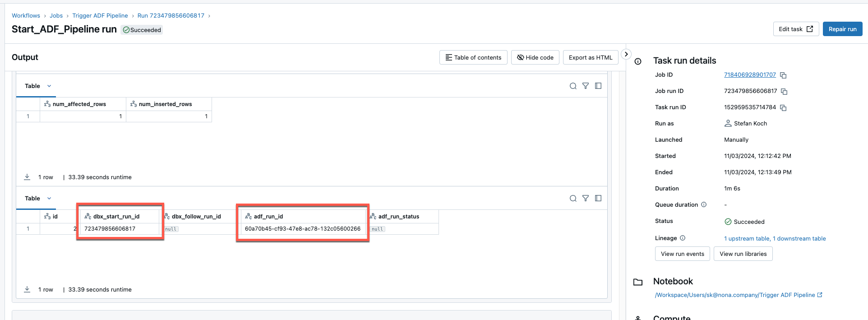Screen dimensions: 868x320
Task: Open the Trigger ADF Pipeline notebook path
Action: click(x=735, y=295)
